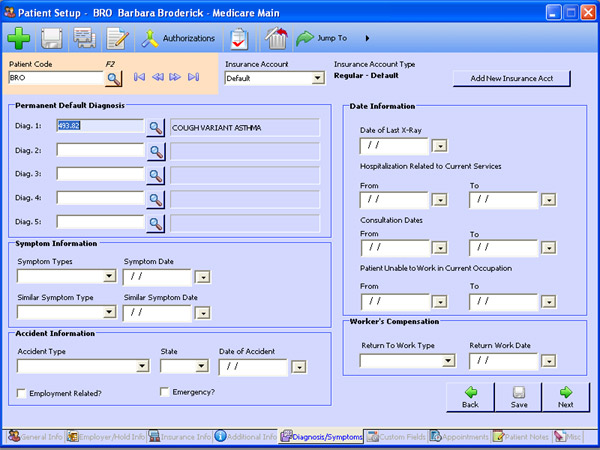
Task: Search diagnosis code for Diag. 1
Action: [x=156, y=127]
